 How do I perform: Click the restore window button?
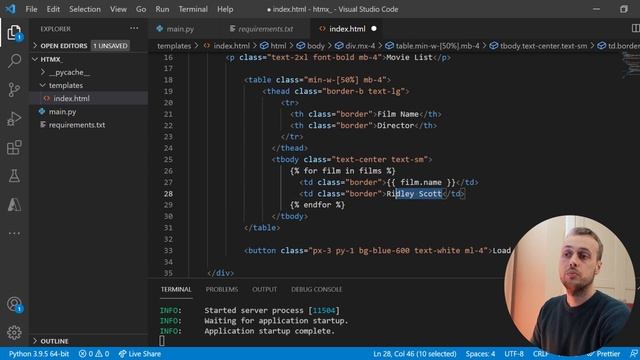624,9
